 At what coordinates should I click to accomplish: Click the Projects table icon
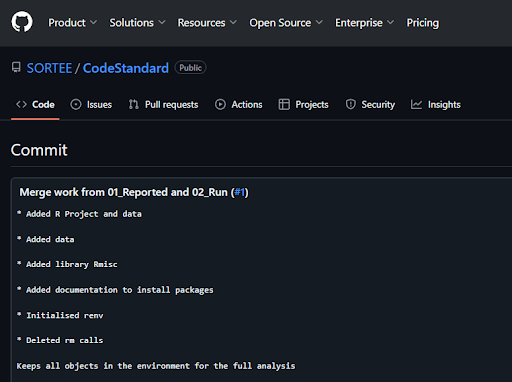[284, 104]
